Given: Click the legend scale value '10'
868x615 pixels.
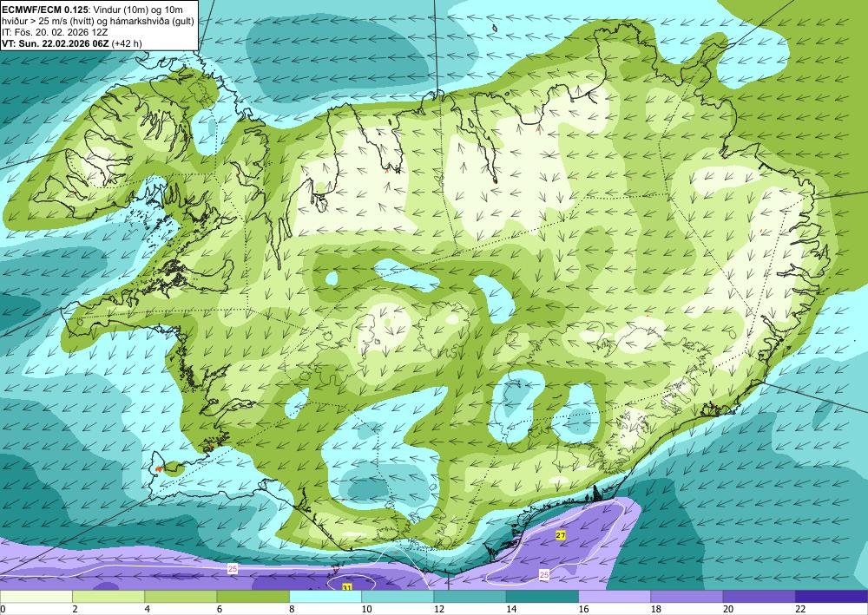Looking at the screenshot, I should click(x=366, y=609).
